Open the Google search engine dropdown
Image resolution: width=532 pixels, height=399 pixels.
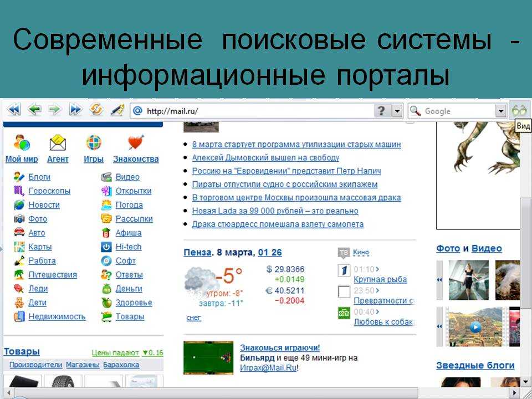pyautogui.click(x=501, y=111)
